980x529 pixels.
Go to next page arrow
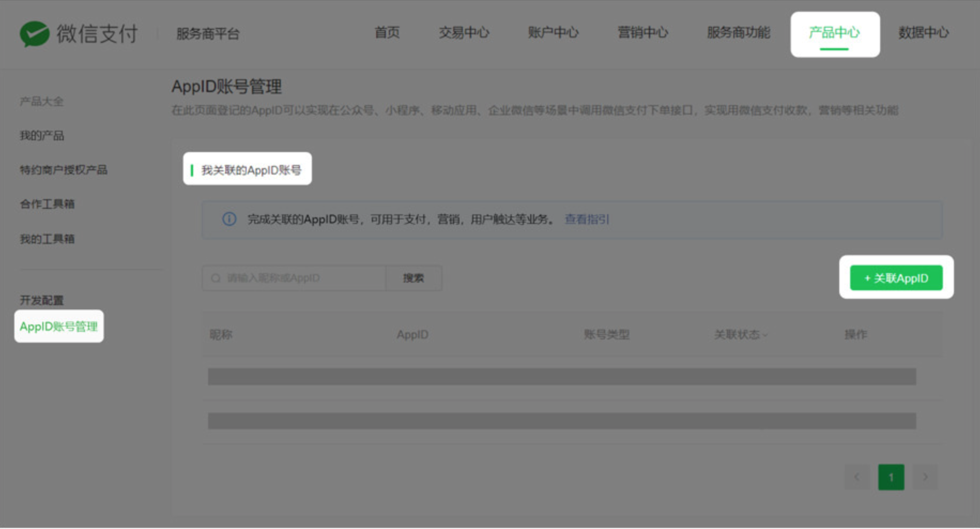click(x=925, y=477)
